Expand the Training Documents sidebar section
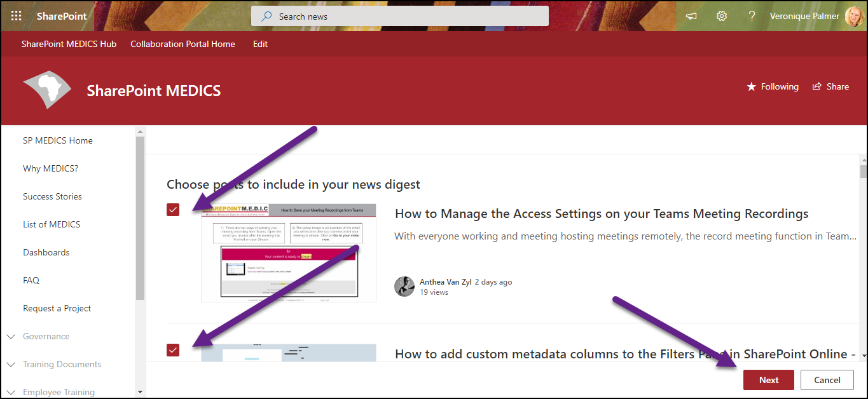This screenshot has height=399, width=868. click(10, 364)
